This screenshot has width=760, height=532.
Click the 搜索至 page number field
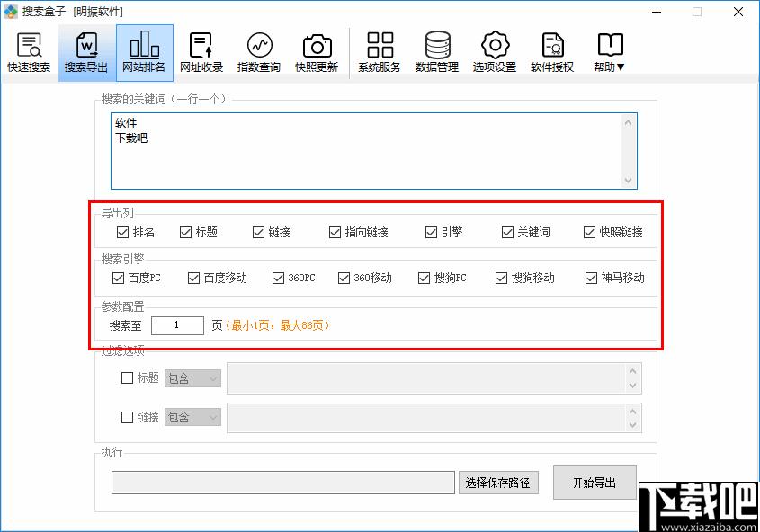[177, 325]
